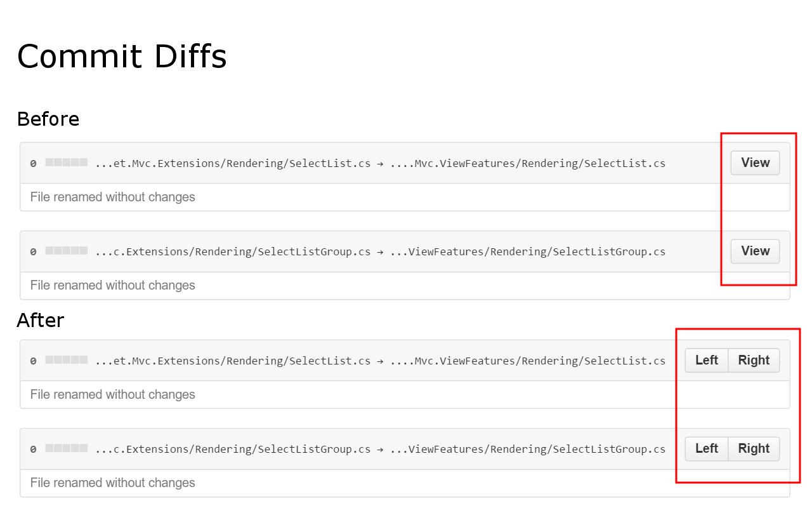
Task: Click the After section heading
Action: pyautogui.click(x=41, y=320)
